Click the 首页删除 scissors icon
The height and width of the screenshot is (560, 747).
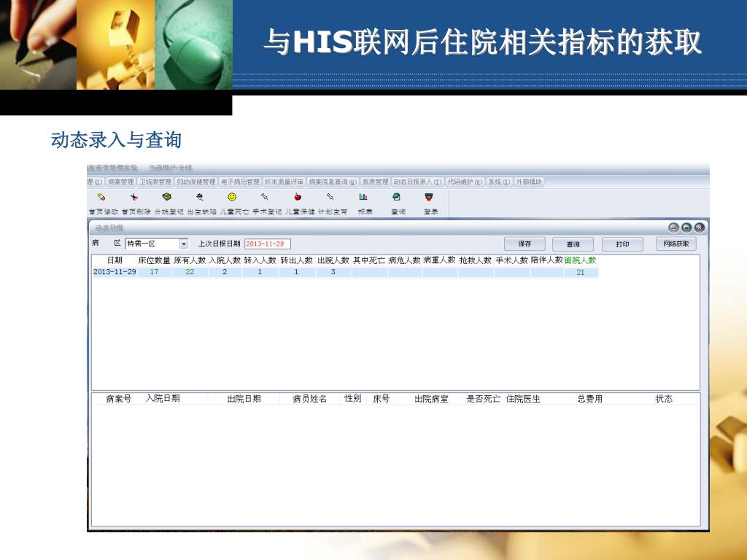pyautogui.click(x=135, y=198)
